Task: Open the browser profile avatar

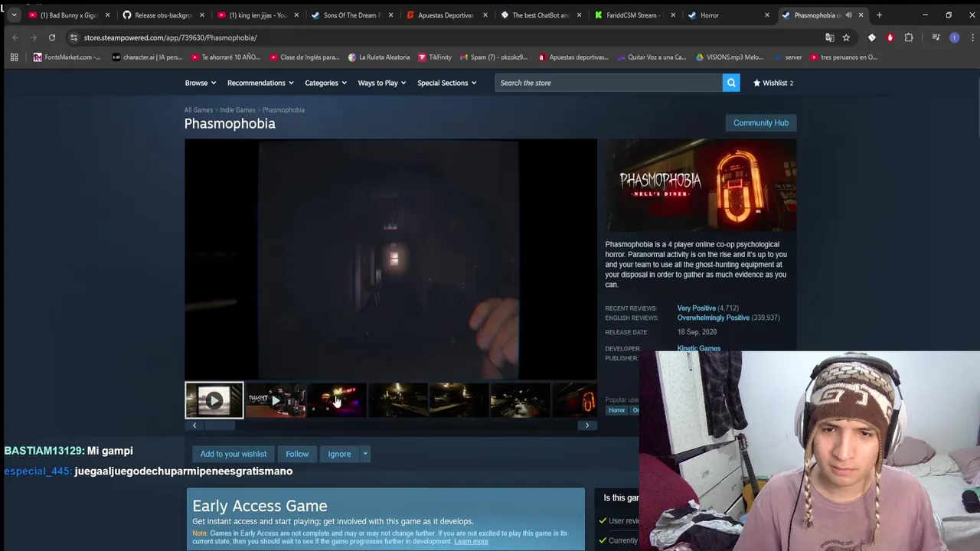Action: (954, 37)
